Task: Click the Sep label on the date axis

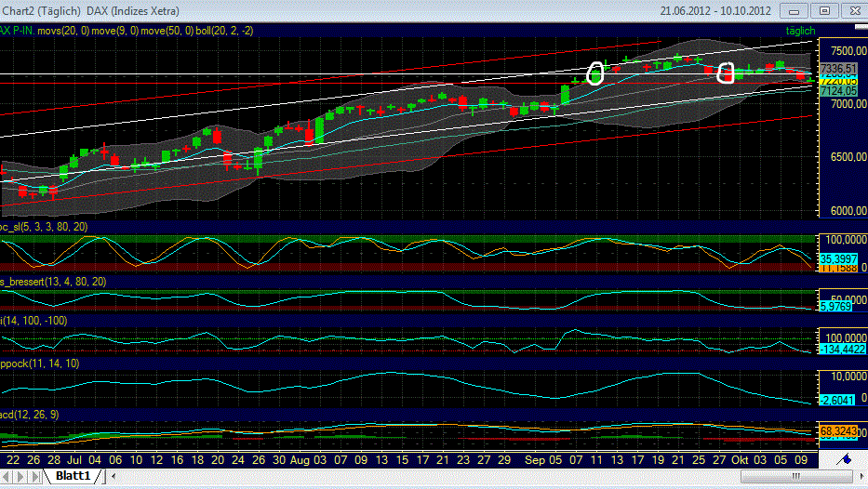Action: (x=535, y=459)
